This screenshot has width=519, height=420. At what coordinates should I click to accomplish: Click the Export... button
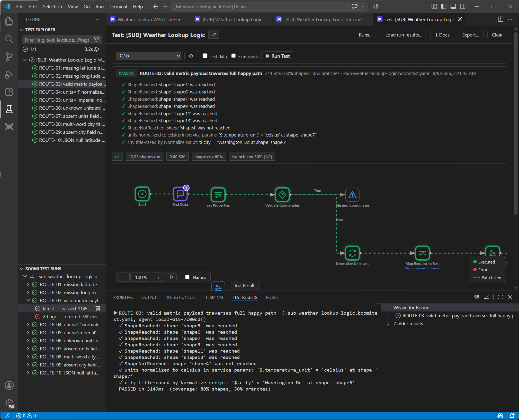point(471,35)
